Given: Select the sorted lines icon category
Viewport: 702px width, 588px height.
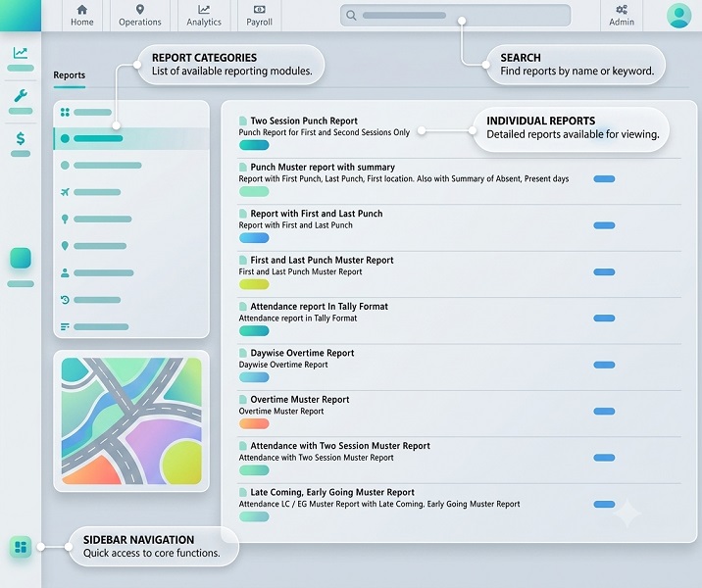Looking at the screenshot, I should 65,326.
